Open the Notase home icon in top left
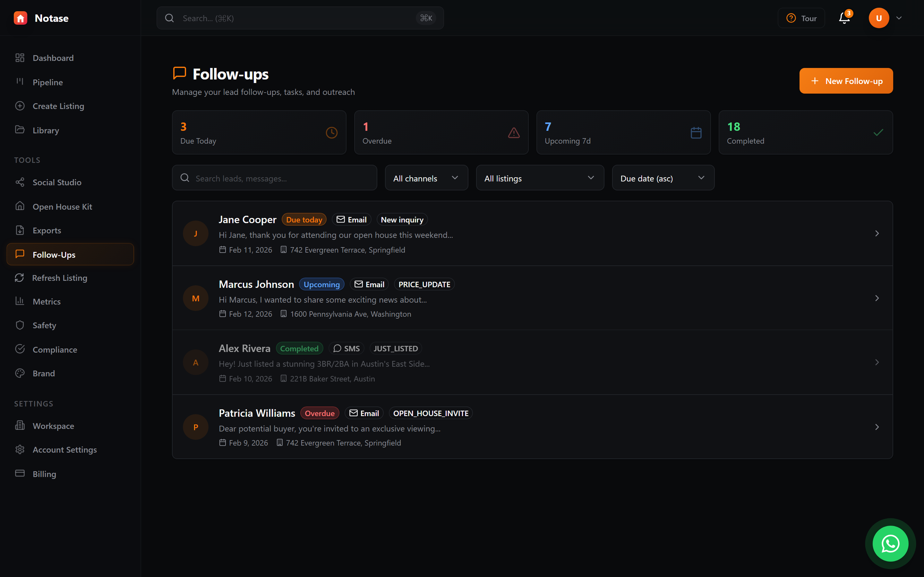The height and width of the screenshot is (577, 924). coord(21,18)
